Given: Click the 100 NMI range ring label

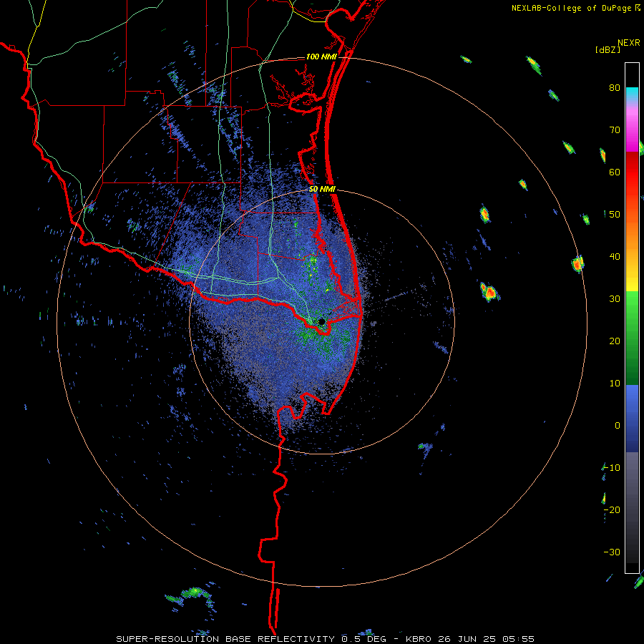Looking at the screenshot, I should pos(321,57).
